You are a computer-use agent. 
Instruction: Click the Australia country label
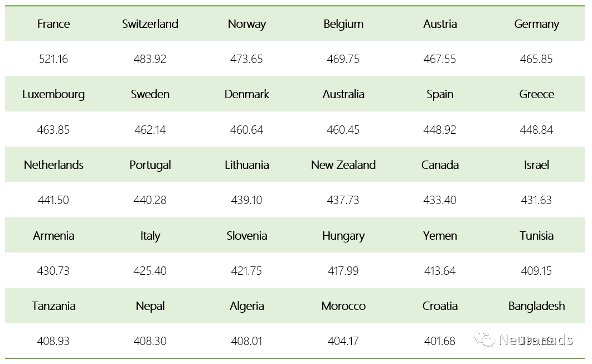point(343,94)
